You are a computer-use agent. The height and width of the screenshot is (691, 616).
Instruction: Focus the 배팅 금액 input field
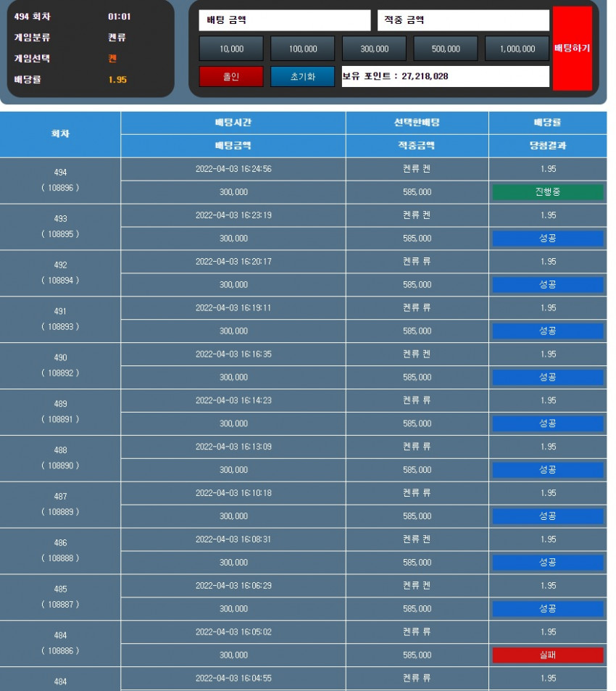pos(284,20)
